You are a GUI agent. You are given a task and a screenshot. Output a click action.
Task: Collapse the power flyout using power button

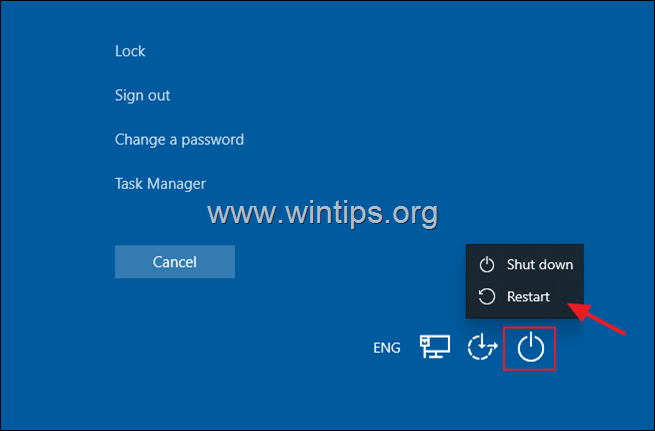[531, 347]
